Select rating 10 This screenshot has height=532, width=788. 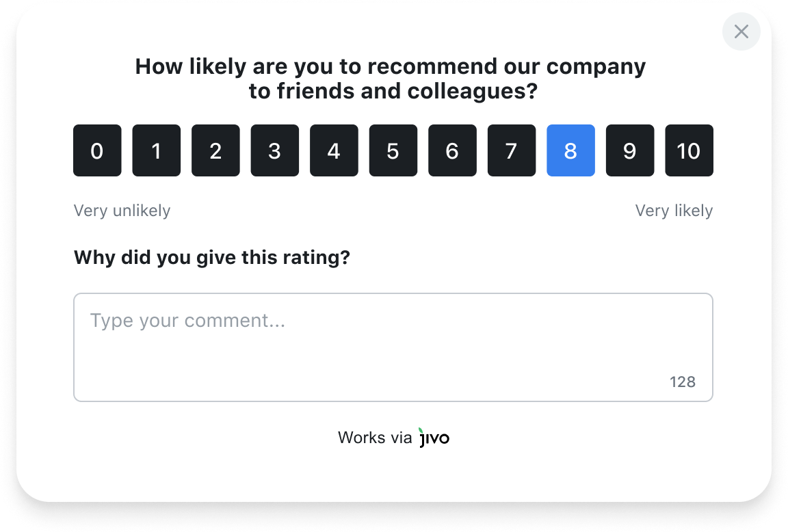689,150
